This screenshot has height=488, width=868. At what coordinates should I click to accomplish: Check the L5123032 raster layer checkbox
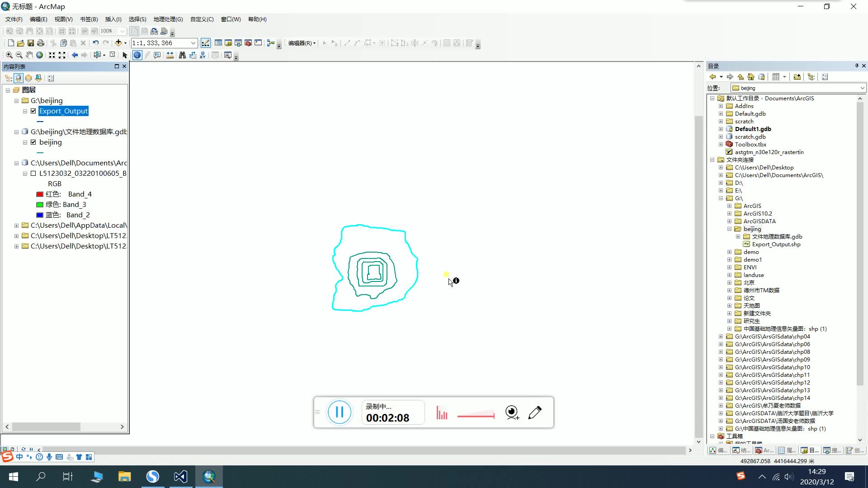click(x=33, y=174)
